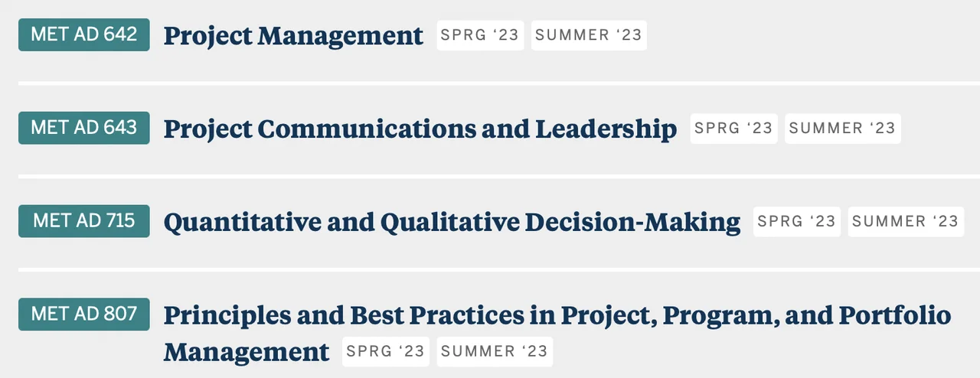This screenshot has height=378, width=980.
Task: Click the MET AD 642 course code badge
Action: click(84, 34)
